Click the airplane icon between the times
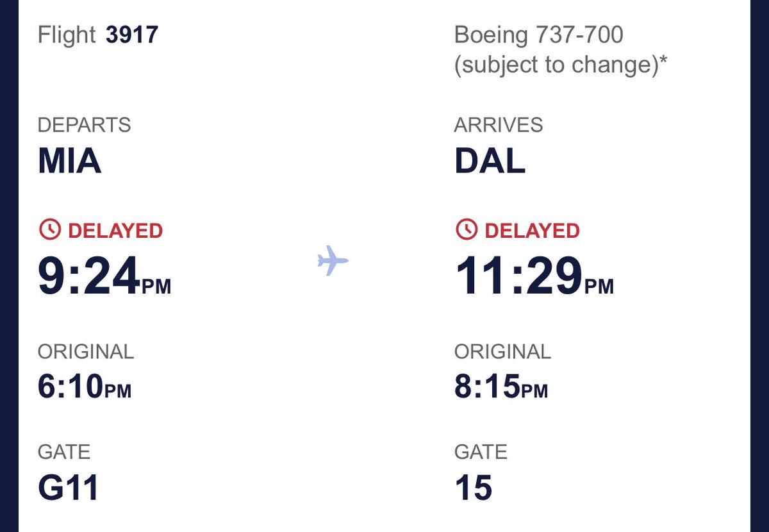769x532 pixels. pos(333,260)
